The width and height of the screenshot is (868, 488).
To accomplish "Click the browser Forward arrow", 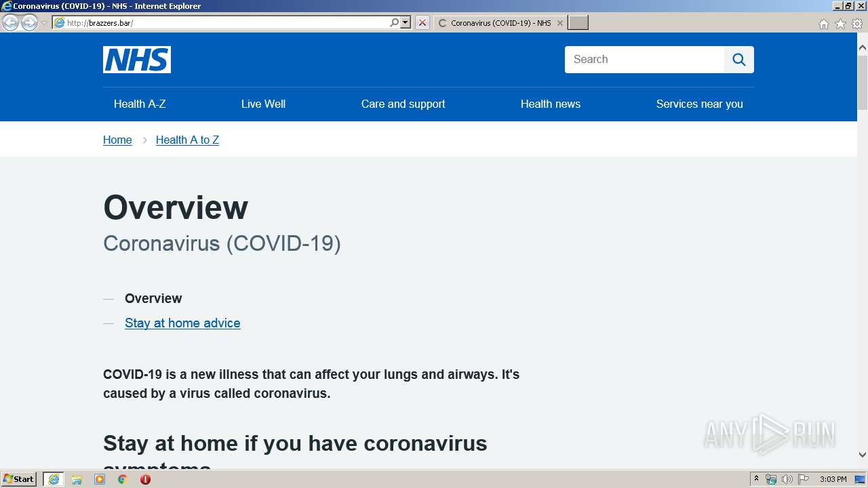I will [x=29, y=23].
